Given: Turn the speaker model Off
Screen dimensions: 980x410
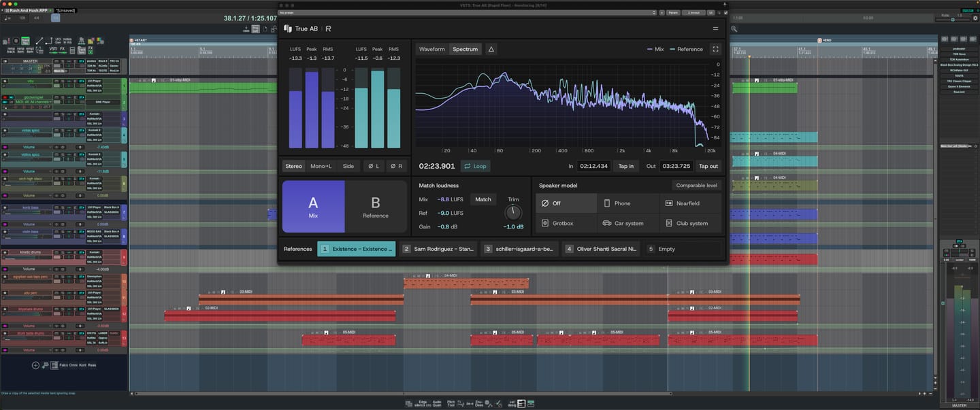Looking at the screenshot, I should pyautogui.click(x=566, y=203).
